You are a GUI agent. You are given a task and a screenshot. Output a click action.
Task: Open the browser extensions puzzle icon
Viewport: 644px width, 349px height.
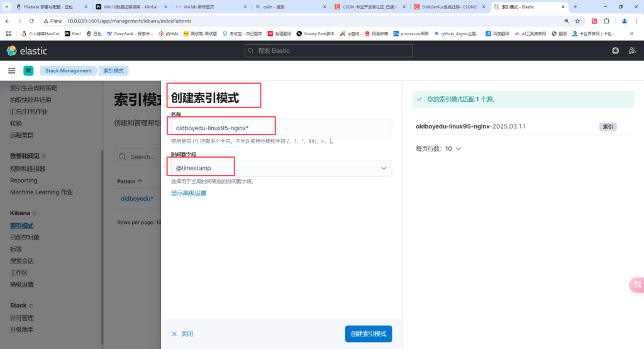[x=606, y=21]
